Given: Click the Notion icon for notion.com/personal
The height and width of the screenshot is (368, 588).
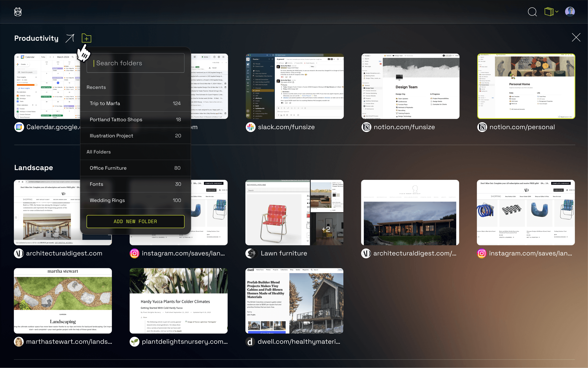Looking at the screenshot, I should pos(482,127).
